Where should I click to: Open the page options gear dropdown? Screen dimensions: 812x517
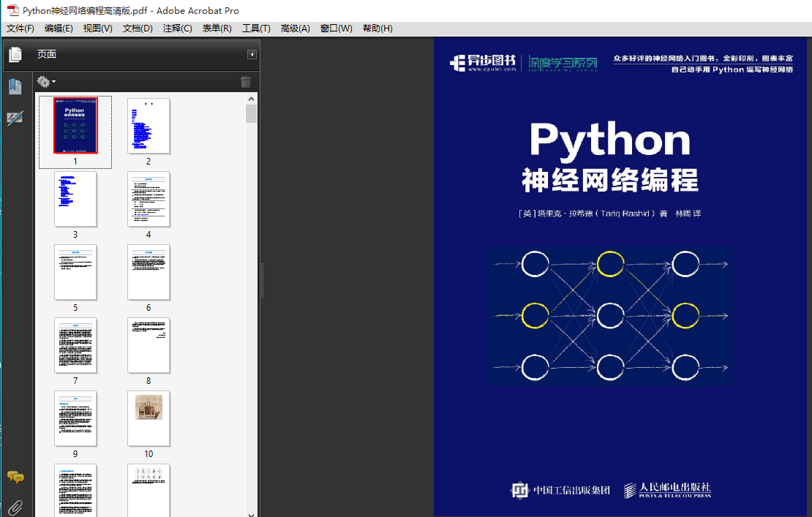pyautogui.click(x=46, y=82)
